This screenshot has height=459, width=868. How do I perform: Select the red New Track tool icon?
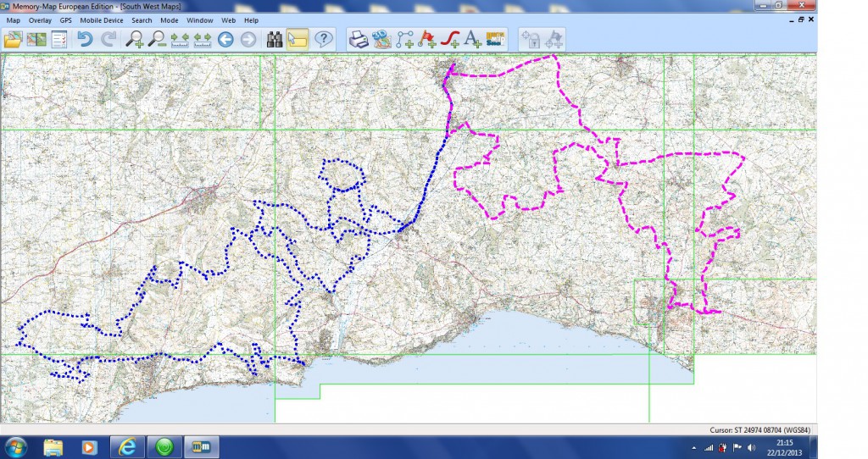click(x=450, y=39)
